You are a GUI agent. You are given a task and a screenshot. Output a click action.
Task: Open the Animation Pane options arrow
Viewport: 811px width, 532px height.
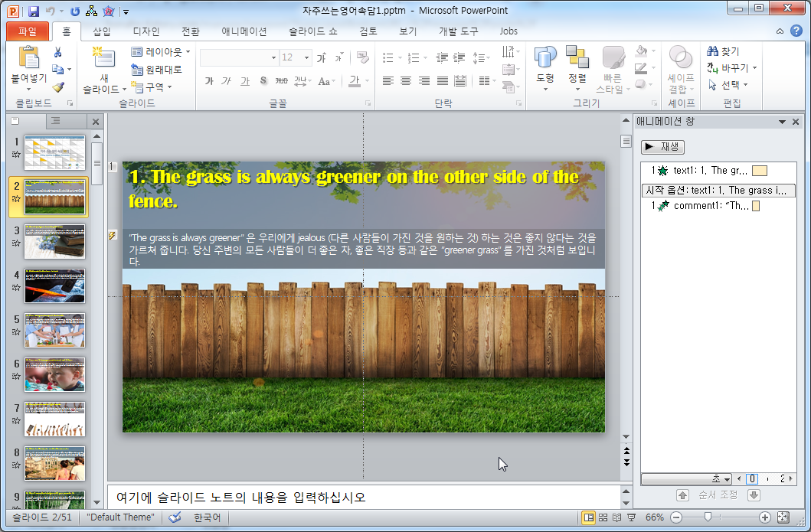tap(782, 122)
